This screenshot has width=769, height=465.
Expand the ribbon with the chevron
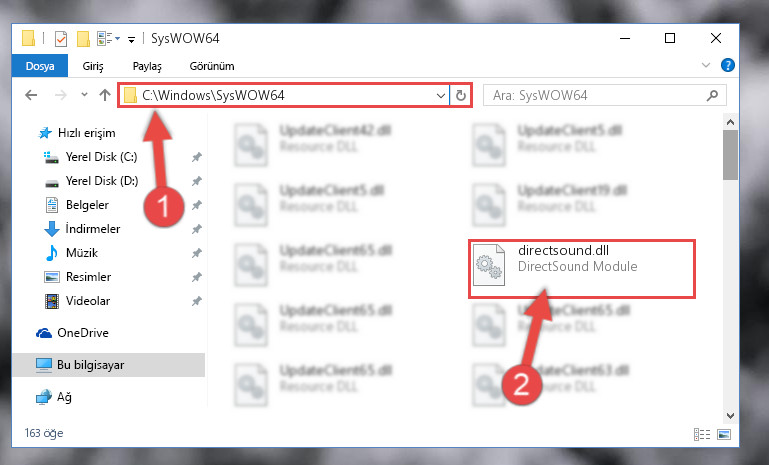point(706,65)
